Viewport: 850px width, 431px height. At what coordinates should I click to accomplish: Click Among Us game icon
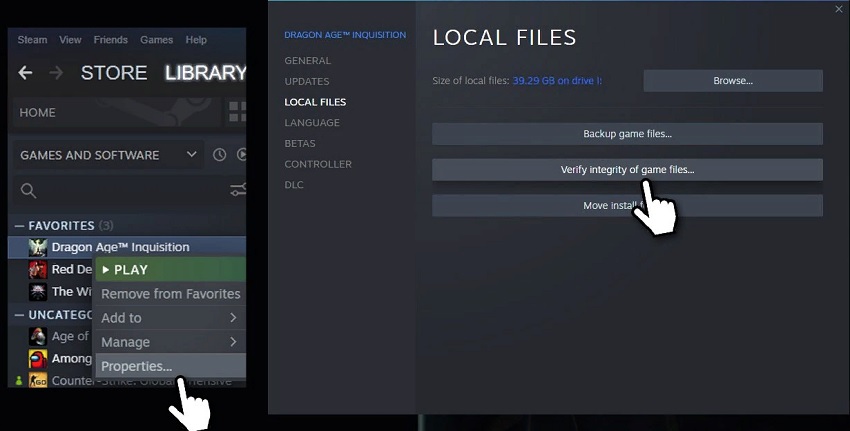pos(38,359)
